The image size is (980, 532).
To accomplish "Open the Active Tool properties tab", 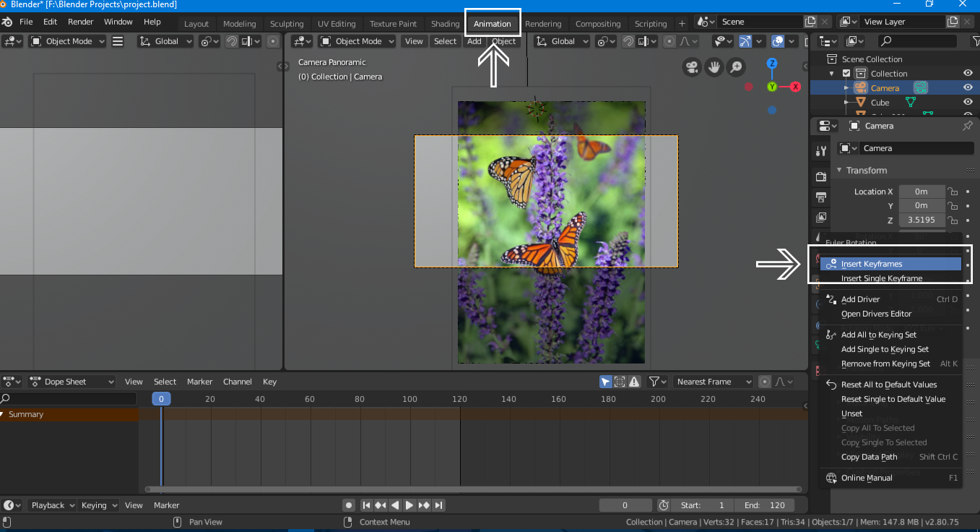I will coord(820,151).
